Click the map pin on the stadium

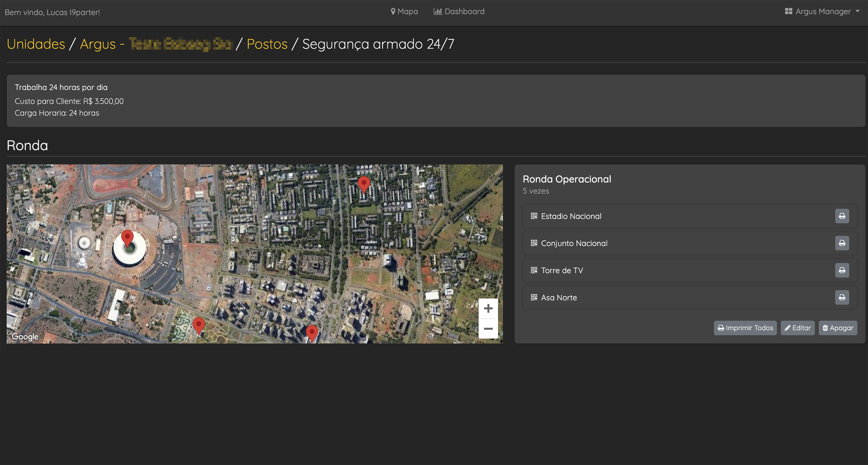coord(127,237)
